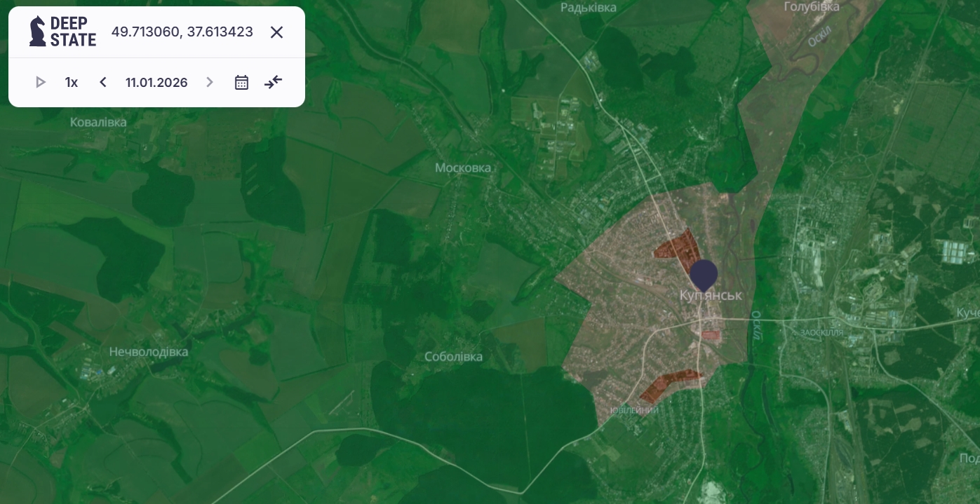
Task: Click the 11.01.2026 date text
Action: tap(156, 83)
